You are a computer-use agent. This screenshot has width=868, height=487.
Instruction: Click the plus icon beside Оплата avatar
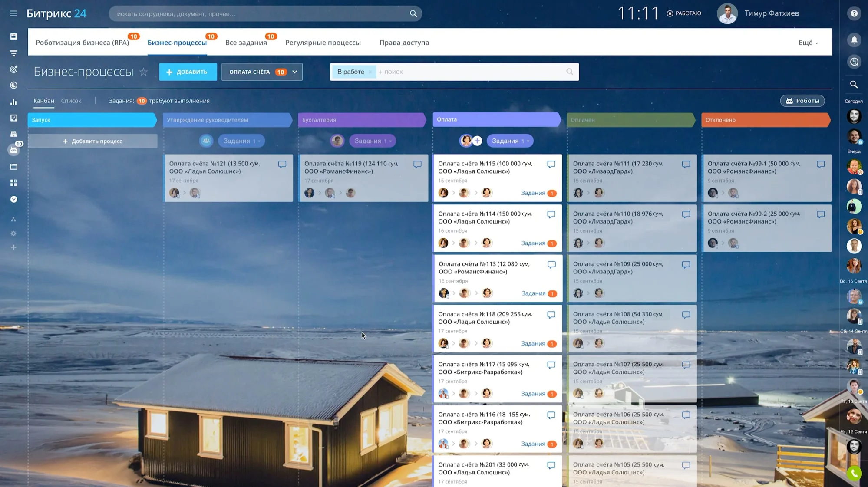pyautogui.click(x=477, y=141)
